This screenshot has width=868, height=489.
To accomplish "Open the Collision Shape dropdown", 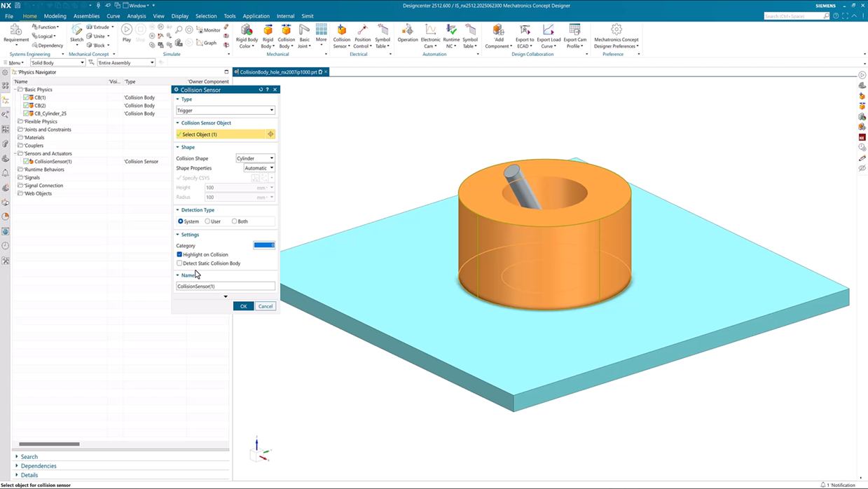I will coord(255,158).
